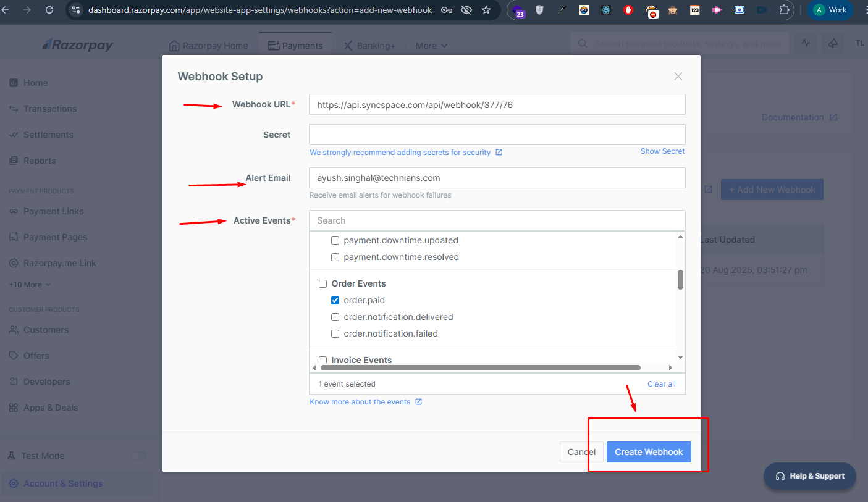Open browser extensions puzzle icon
The width and height of the screenshot is (868, 502).
(x=784, y=10)
